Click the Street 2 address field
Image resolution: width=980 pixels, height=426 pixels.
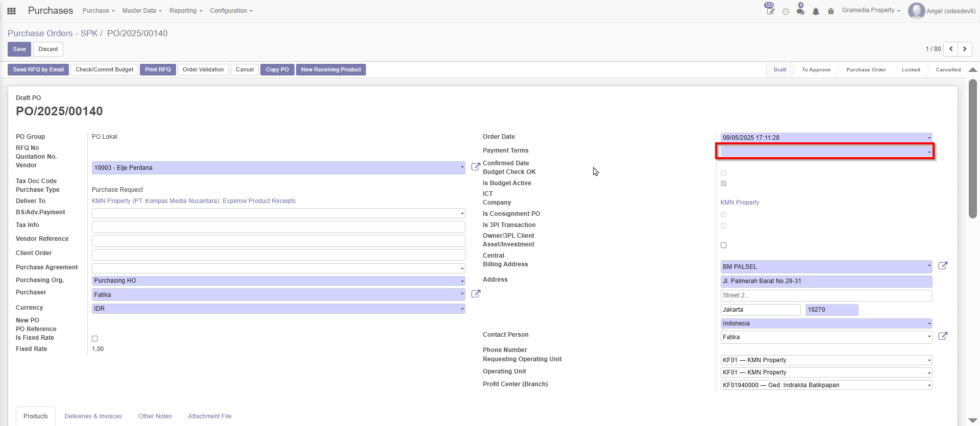pos(826,295)
